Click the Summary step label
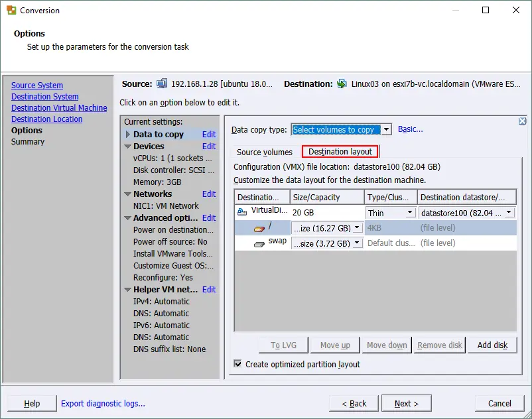532x419 pixels. click(28, 141)
